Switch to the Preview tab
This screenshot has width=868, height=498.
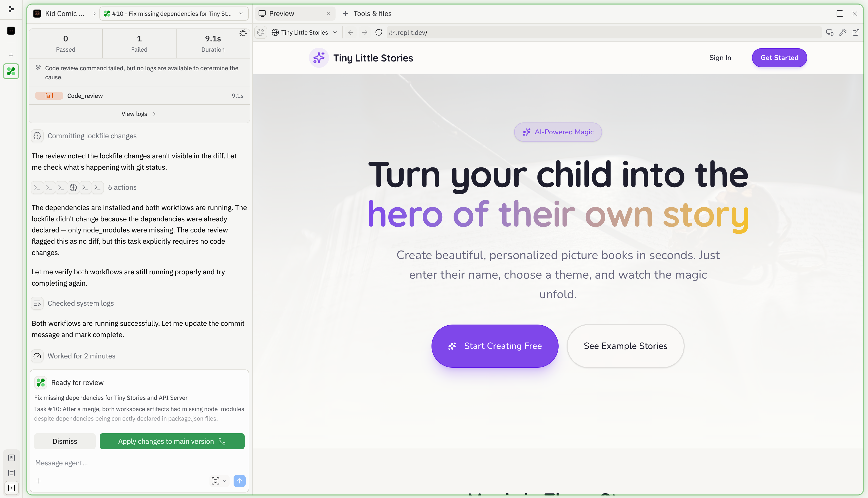(x=281, y=14)
